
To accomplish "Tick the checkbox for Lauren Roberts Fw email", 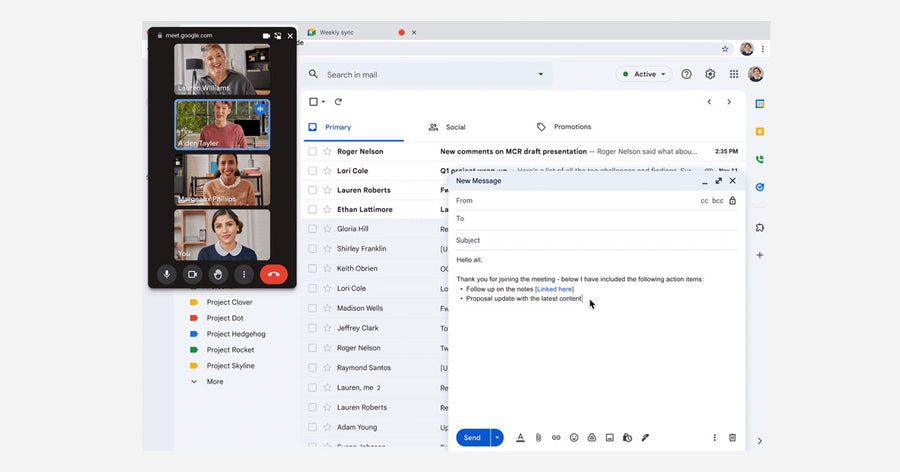I will (x=312, y=190).
